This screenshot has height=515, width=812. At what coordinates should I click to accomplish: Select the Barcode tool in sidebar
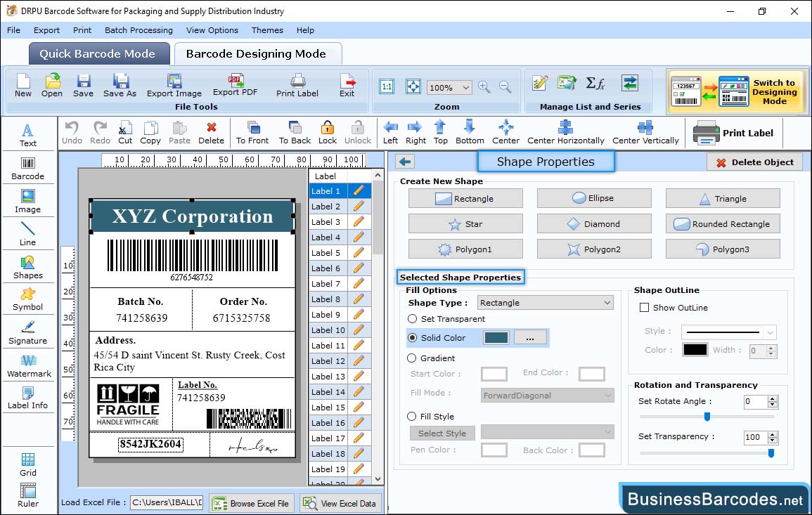[x=28, y=169]
